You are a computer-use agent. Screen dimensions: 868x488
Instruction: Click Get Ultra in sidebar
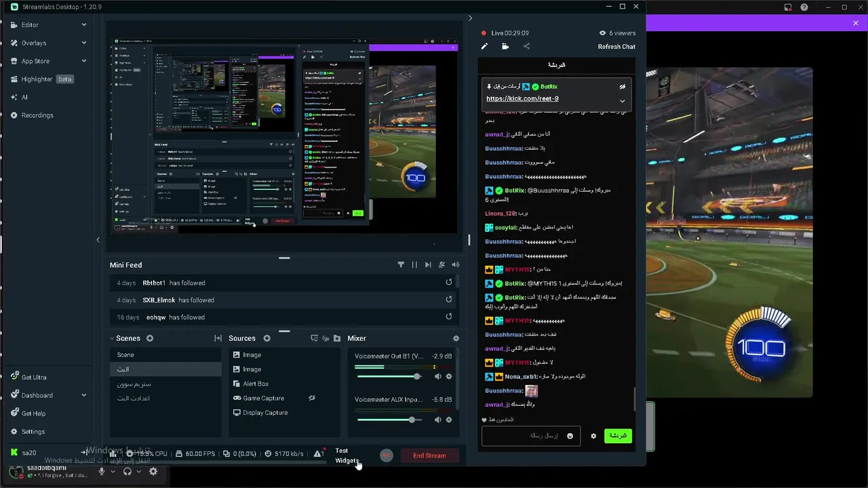tap(34, 378)
